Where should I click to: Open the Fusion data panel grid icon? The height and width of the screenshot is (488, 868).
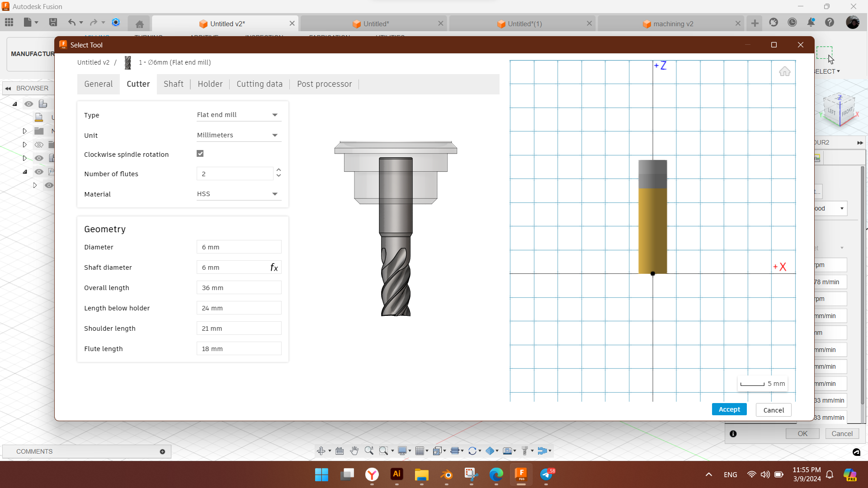pyautogui.click(x=9, y=22)
